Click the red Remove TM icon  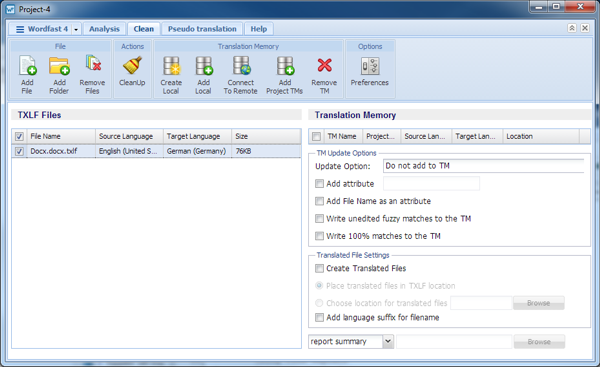click(x=324, y=65)
